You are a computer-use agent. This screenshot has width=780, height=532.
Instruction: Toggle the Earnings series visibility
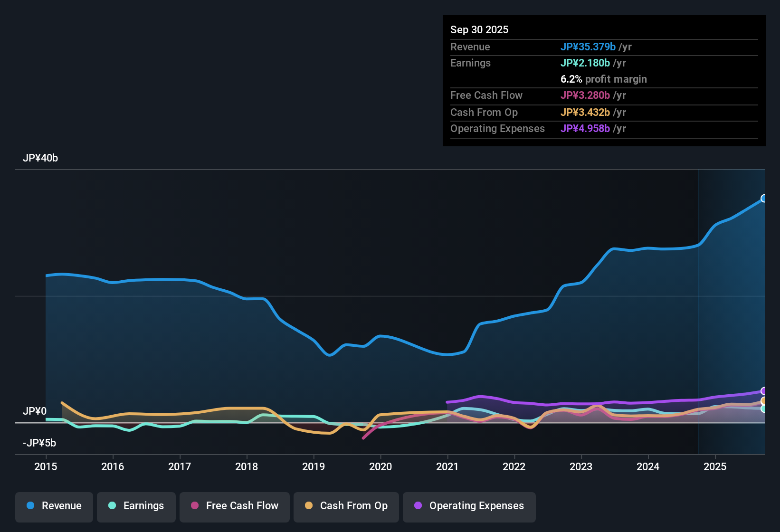click(136, 506)
